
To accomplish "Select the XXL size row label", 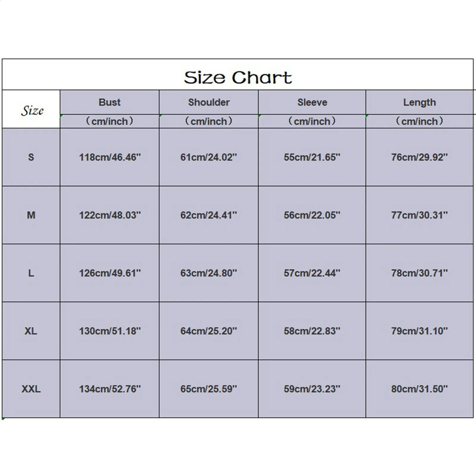I will [x=31, y=389].
